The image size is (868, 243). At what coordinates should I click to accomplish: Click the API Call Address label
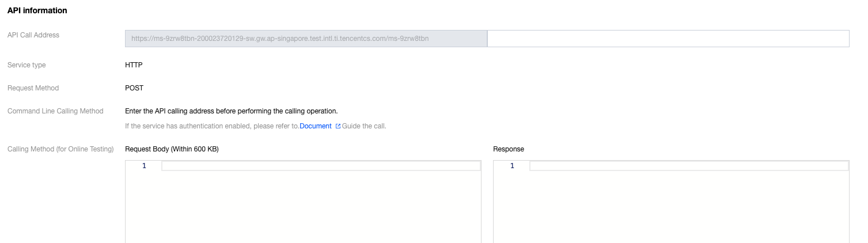pos(33,35)
